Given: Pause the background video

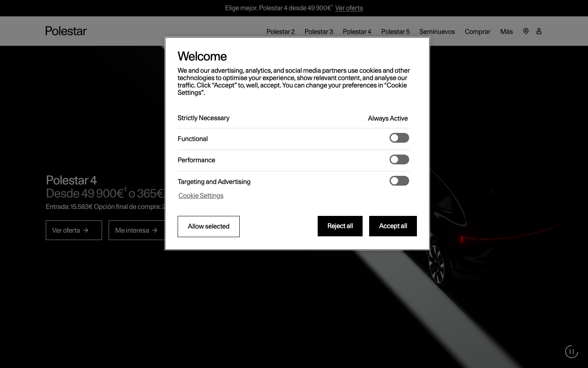Looking at the screenshot, I should [572, 352].
